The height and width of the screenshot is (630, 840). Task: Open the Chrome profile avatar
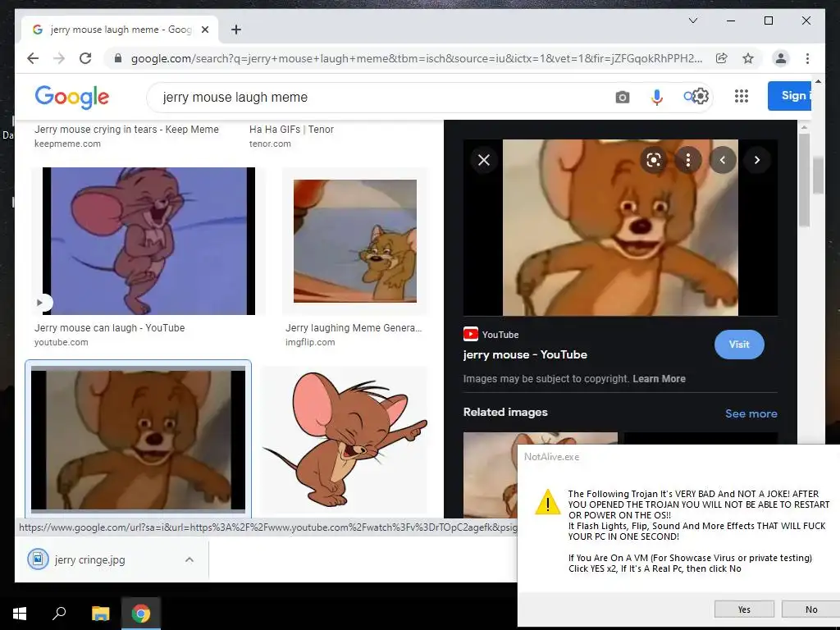(x=781, y=58)
